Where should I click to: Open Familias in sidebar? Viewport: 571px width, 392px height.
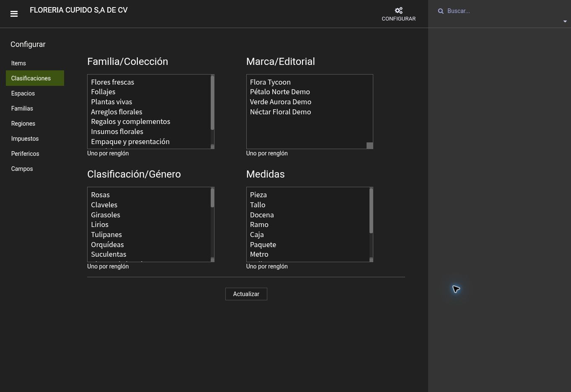[35, 108]
